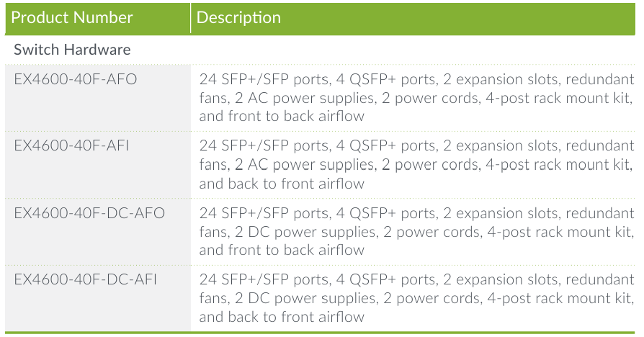Click the "Description" column header
The width and height of the screenshot is (644, 337).
pos(238,18)
